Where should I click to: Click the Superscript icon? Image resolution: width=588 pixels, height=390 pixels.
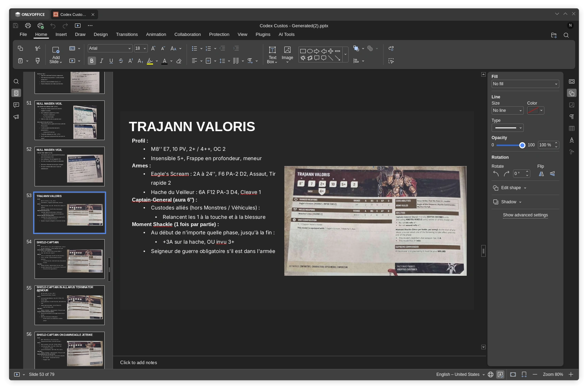[131, 61]
